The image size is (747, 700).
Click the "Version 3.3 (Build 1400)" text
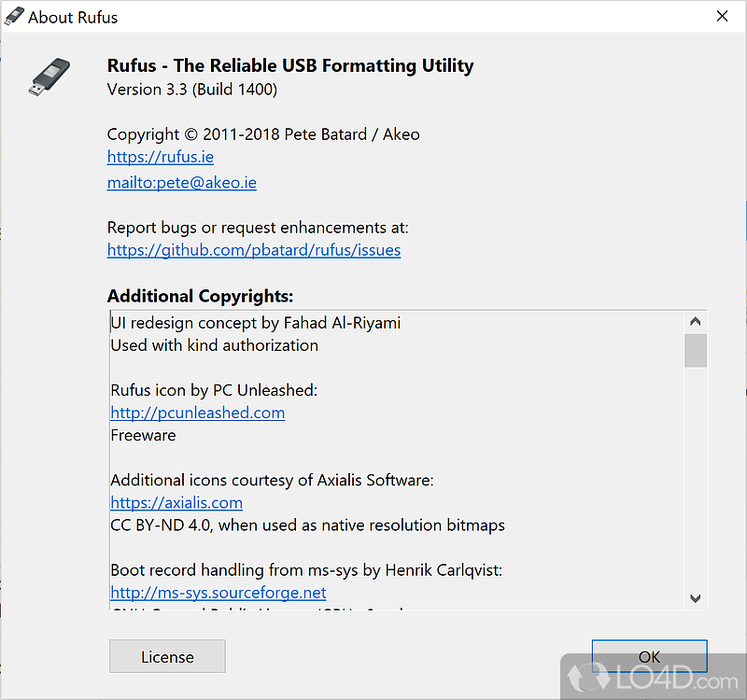coord(192,90)
